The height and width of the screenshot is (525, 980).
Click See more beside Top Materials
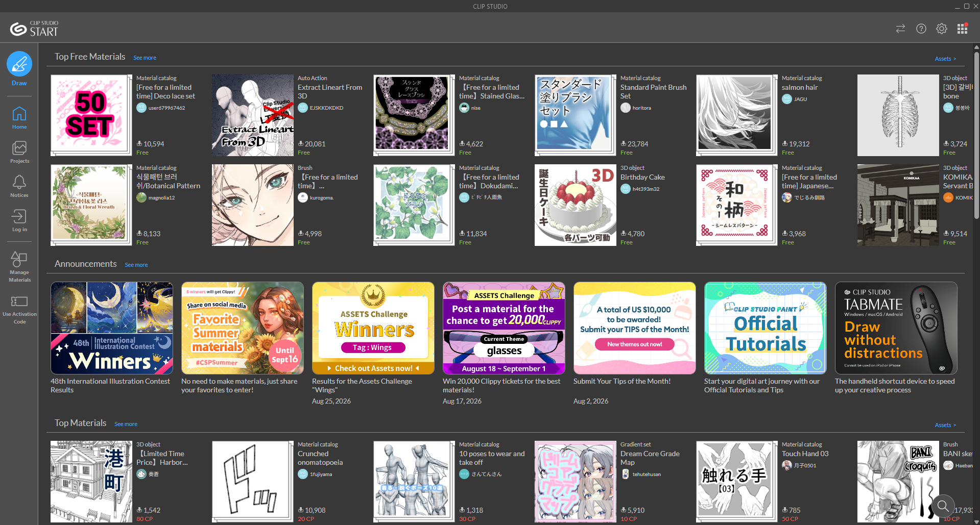coord(126,424)
